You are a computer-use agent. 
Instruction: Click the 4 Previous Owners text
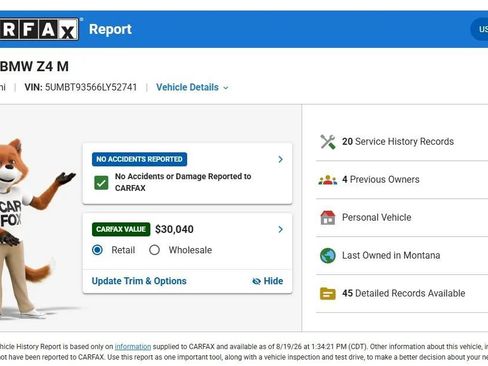point(381,180)
